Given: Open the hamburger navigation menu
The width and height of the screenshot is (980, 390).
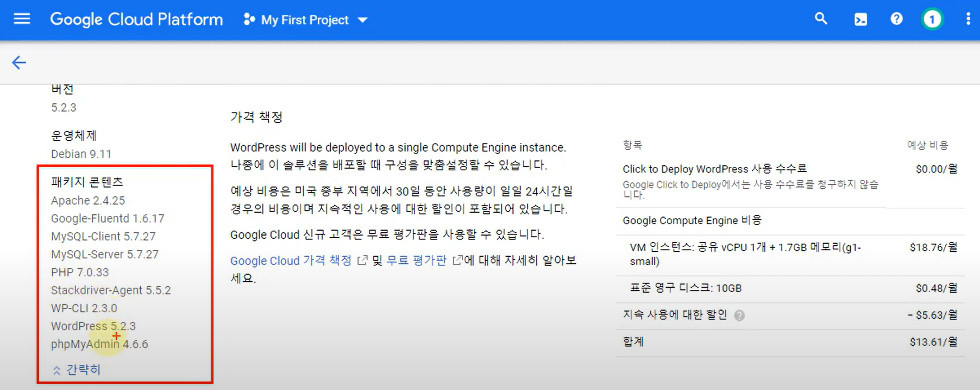Looking at the screenshot, I should (22, 19).
